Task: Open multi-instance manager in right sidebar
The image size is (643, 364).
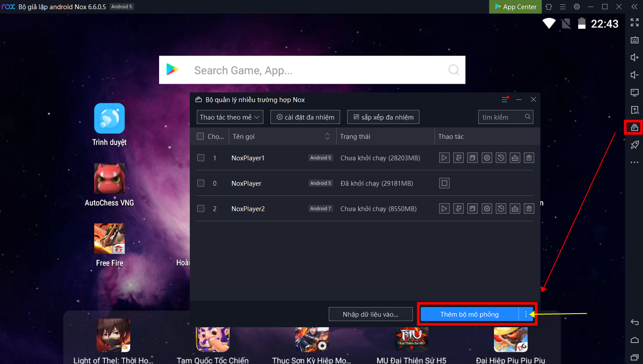Action: pos(634,127)
